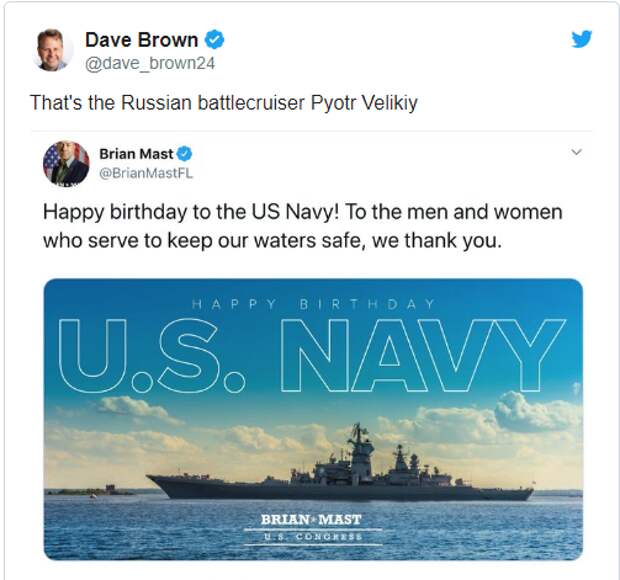Open the Brian Mast display name link
Image resolution: width=620 pixels, height=580 pixels.
click(136, 154)
